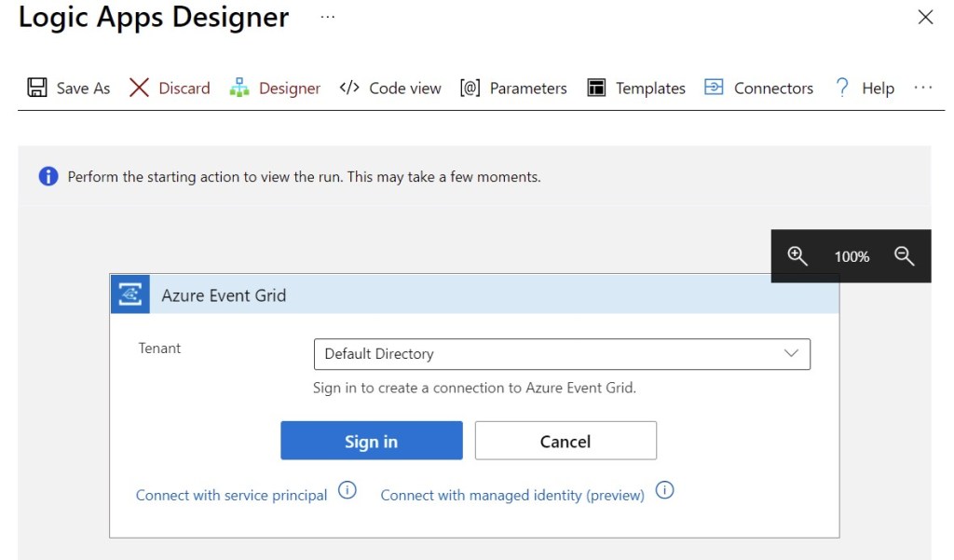Select the Save As menu label
Screen dimensions: 954x560
pos(83,89)
